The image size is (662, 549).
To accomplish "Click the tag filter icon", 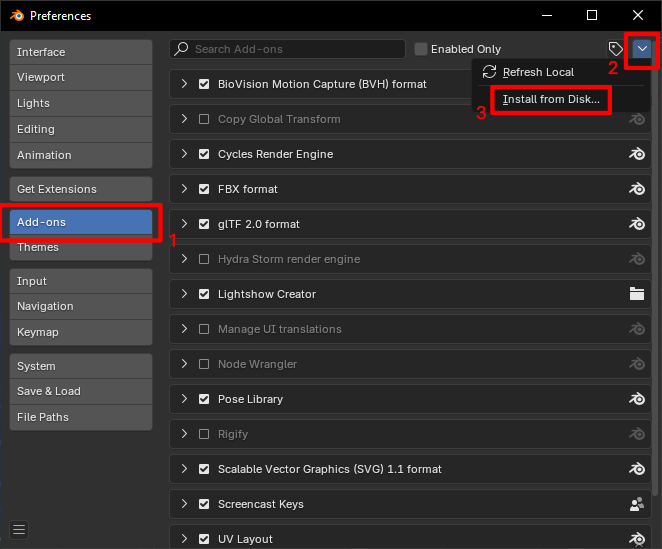I will tap(615, 49).
